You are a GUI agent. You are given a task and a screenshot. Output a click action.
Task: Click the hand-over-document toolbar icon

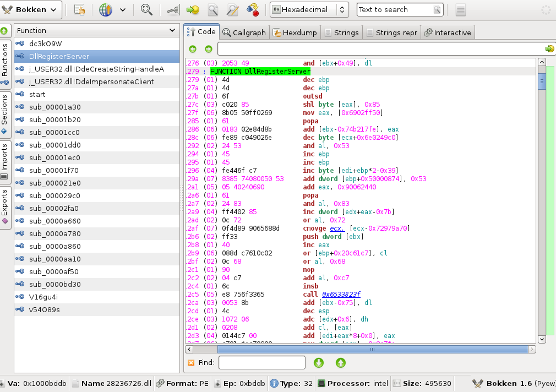click(x=79, y=9)
